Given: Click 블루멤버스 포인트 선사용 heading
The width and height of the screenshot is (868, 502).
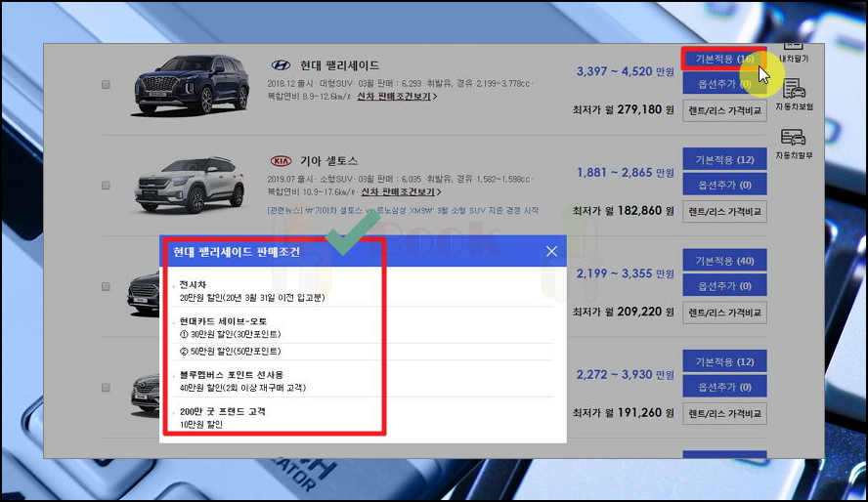Looking at the screenshot, I should click(x=231, y=375).
